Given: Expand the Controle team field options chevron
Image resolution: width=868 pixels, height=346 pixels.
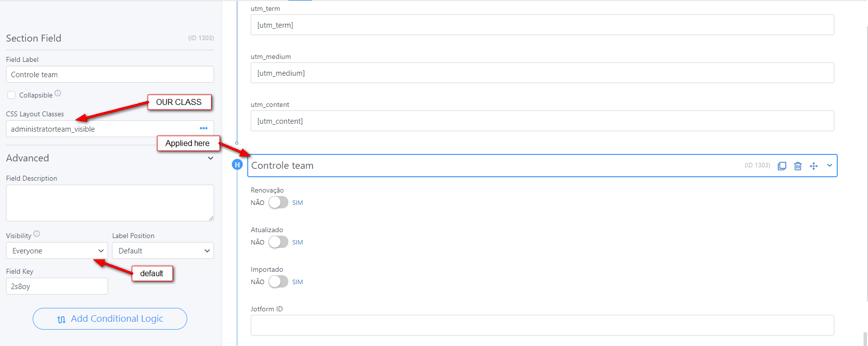Looking at the screenshot, I should pyautogui.click(x=829, y=165).
